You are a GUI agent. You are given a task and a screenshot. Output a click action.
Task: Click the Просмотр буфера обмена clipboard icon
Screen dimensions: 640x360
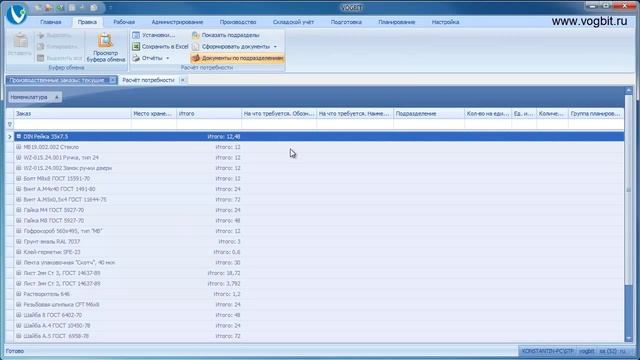click(x=105, y=40)
